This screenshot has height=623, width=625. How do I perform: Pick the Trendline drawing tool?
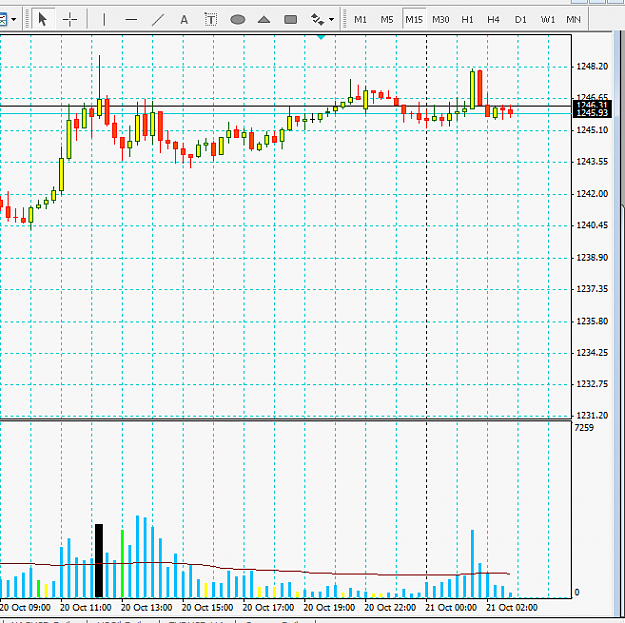coord(158,19)
